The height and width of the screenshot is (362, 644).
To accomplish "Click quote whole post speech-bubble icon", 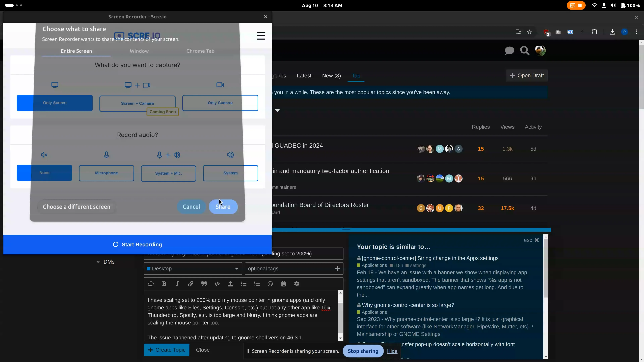I will 151,284.
